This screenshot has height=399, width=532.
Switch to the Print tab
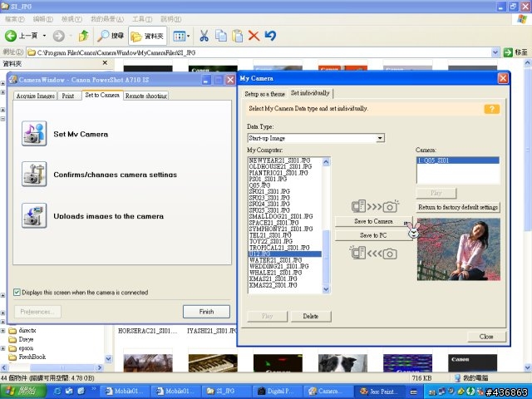coord(68,96)
